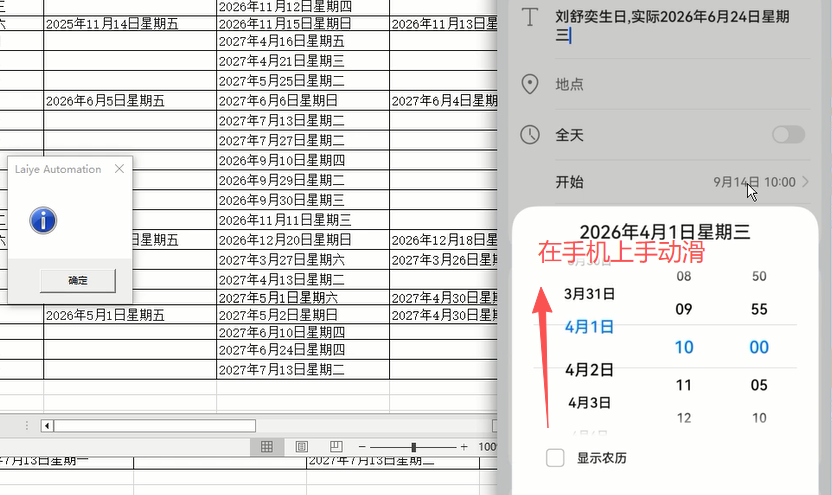
Task: Select hour 11 in the time picker
Action: [684, 385]
